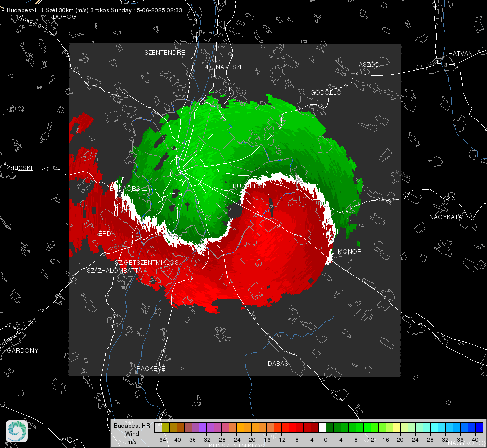Viewport: 487px width, 448px height.
Task: Click the "-24" legend scale value
Action: tap(236, 440)
